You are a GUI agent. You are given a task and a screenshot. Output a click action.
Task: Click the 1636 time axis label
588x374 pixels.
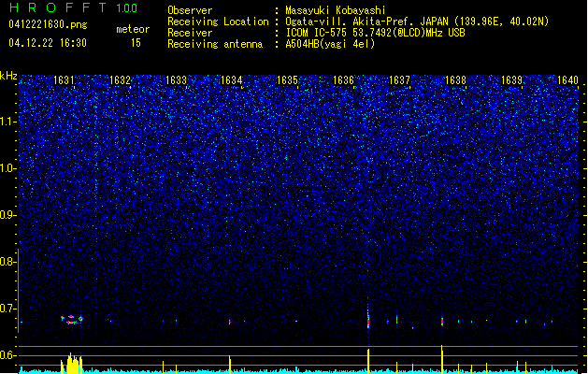click(x=343, y=80)
